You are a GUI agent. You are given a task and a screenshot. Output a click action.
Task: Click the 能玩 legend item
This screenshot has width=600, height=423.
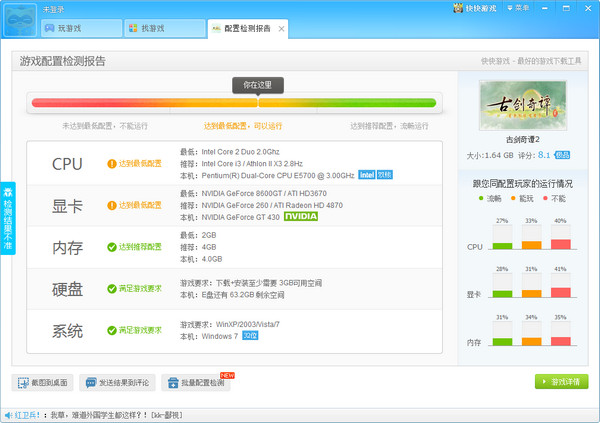tap(522, 198)
